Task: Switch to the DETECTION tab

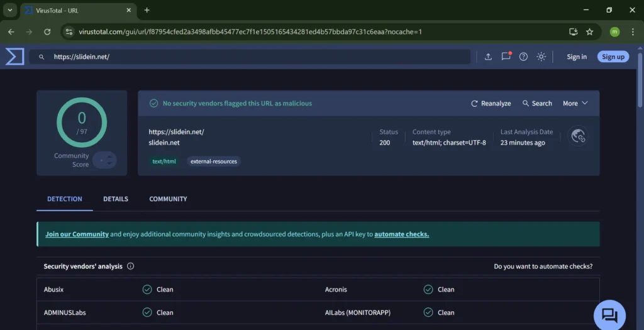Action: point(65,199)
